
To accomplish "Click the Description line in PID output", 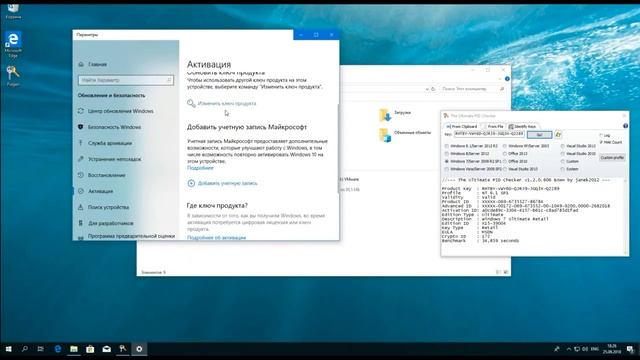I will [x=495, y=219].
